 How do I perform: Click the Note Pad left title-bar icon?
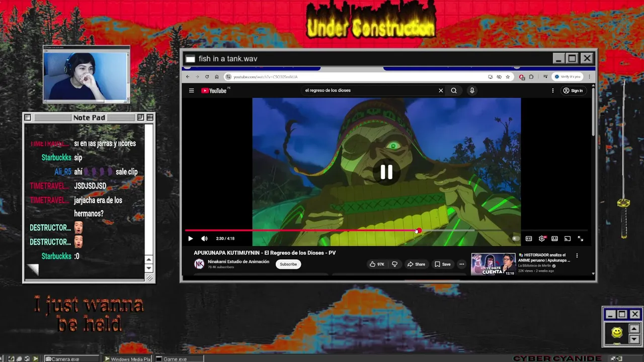point(28,118)
